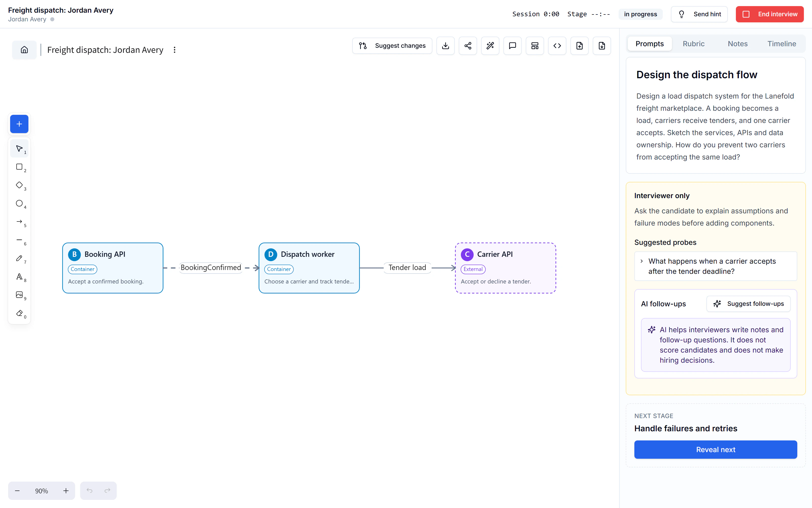Click the home icon button
The height and width of the screenshot is (508, 812).
[x=24, y=50]
